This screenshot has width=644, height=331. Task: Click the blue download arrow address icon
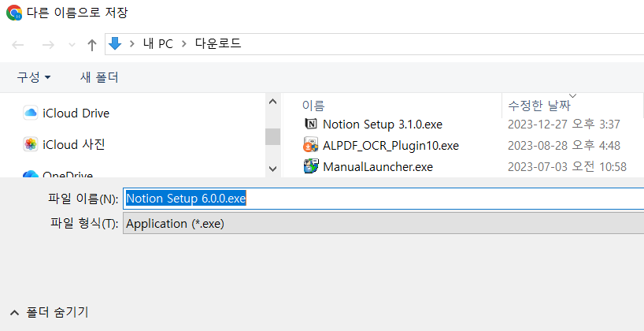(115, 43)
